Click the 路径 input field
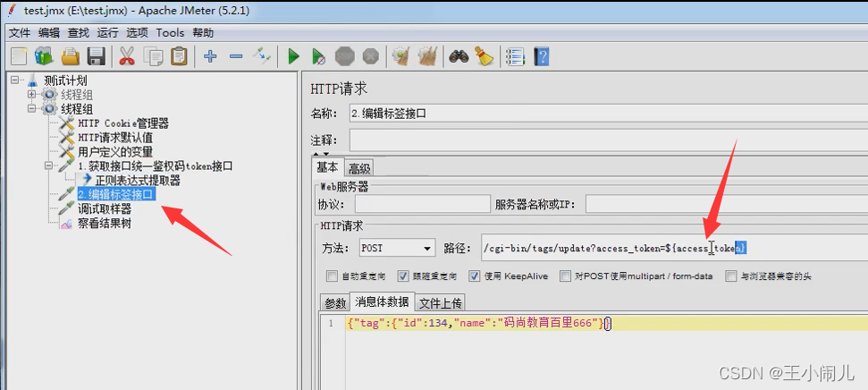868x390 pixels. click(x=674, y=248)
